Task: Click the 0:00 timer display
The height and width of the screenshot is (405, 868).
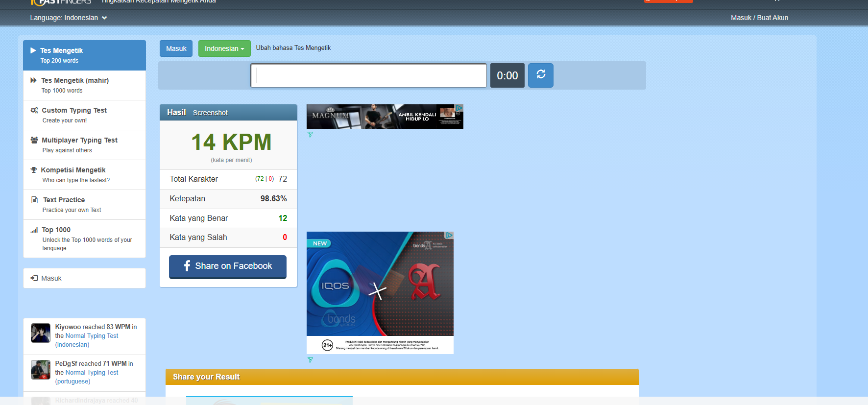Action: 507,75
